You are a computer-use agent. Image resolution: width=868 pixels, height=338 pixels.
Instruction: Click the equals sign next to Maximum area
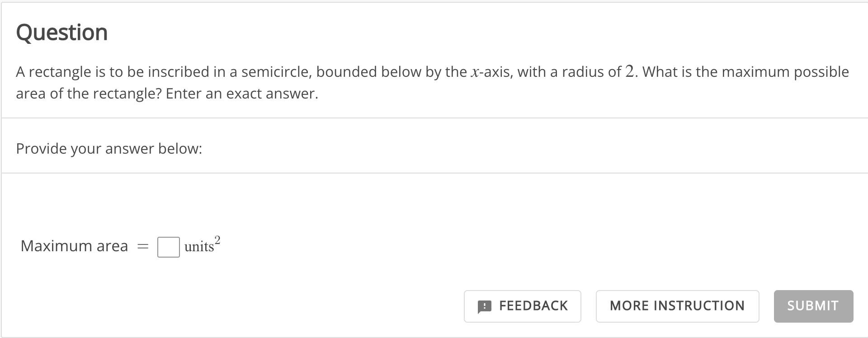pos(142,246)
